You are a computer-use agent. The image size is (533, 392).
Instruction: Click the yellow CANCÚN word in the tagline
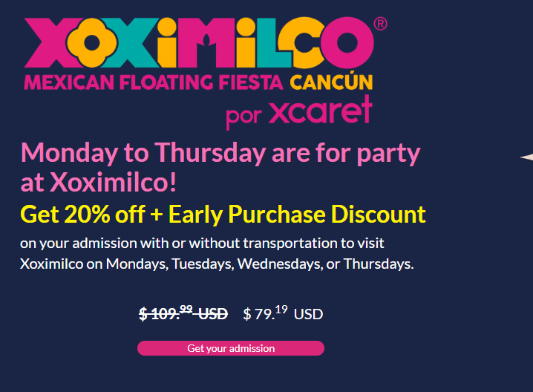[x=331, y=82]
